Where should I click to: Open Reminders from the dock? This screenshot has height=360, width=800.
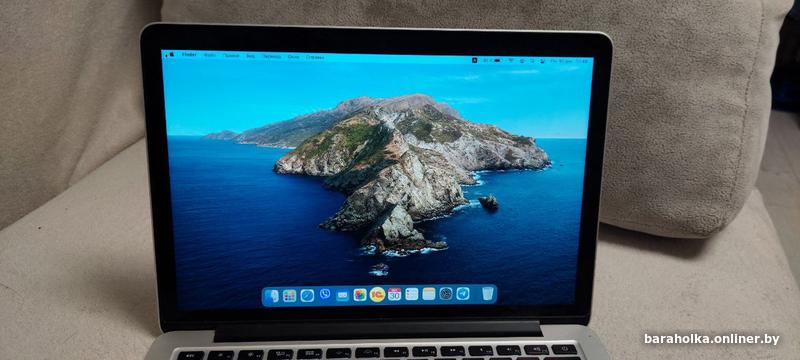point(412,294)
